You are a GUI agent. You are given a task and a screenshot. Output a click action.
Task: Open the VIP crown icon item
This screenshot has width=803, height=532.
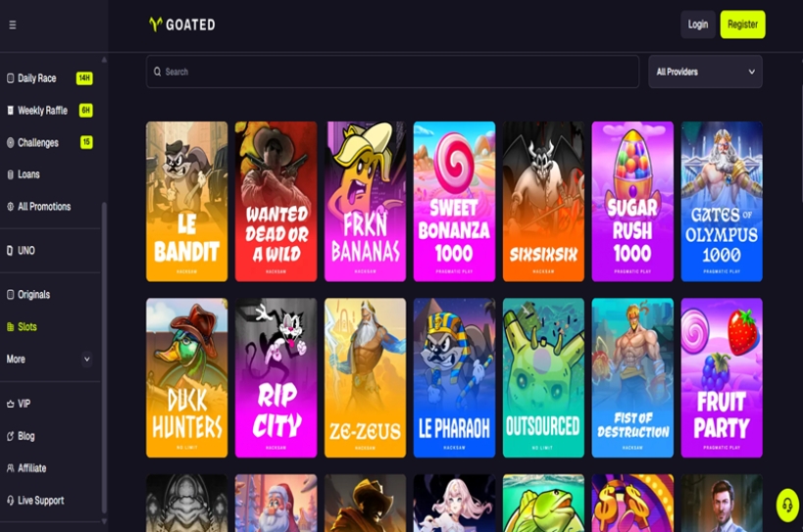10,404
